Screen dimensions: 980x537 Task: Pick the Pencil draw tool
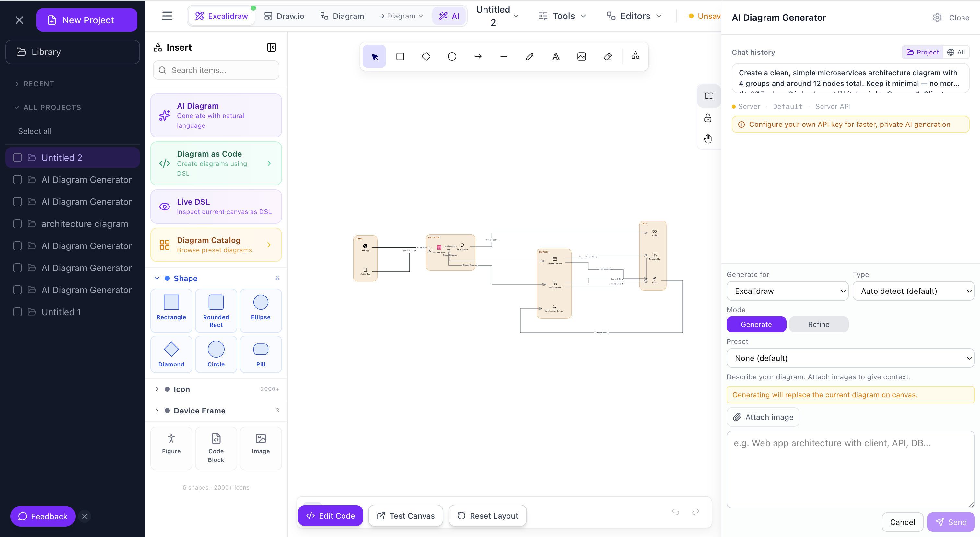(530, 57)
